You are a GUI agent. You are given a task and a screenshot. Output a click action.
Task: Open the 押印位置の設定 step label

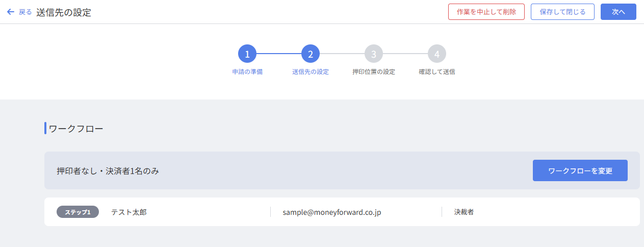374,72
